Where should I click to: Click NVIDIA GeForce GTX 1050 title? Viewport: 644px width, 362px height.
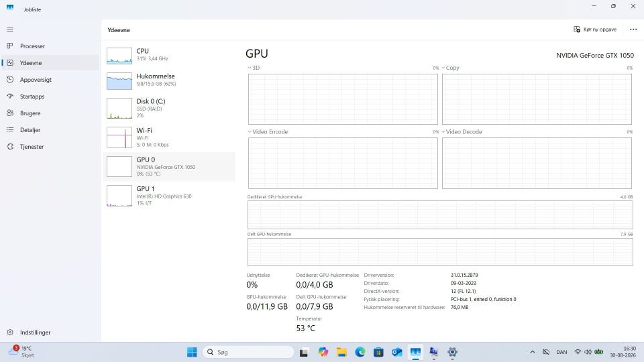595,56
